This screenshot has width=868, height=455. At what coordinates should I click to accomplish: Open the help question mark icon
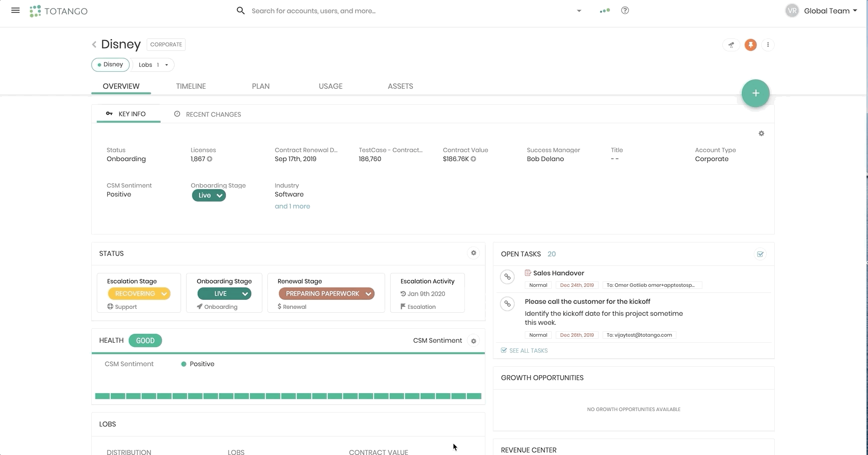coord(625,10)
